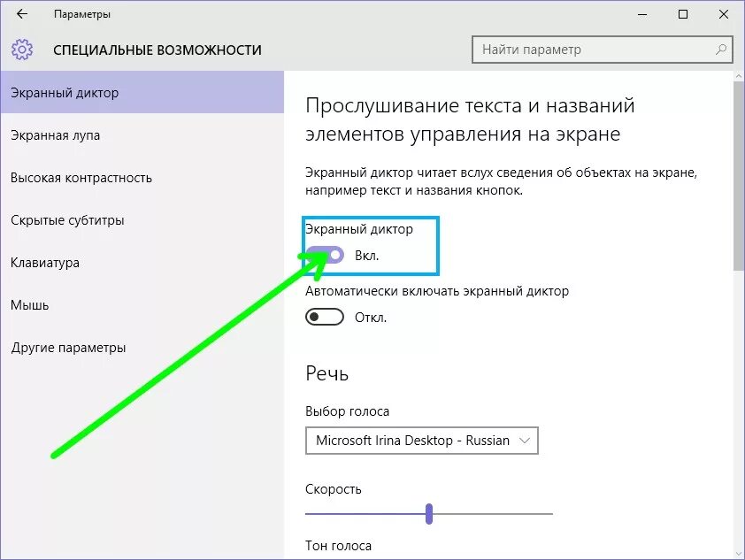Image resolution: width=745 pixels, height=560 pixels.
Task: Maximize the Параметры window
Action: coord(683,14)
